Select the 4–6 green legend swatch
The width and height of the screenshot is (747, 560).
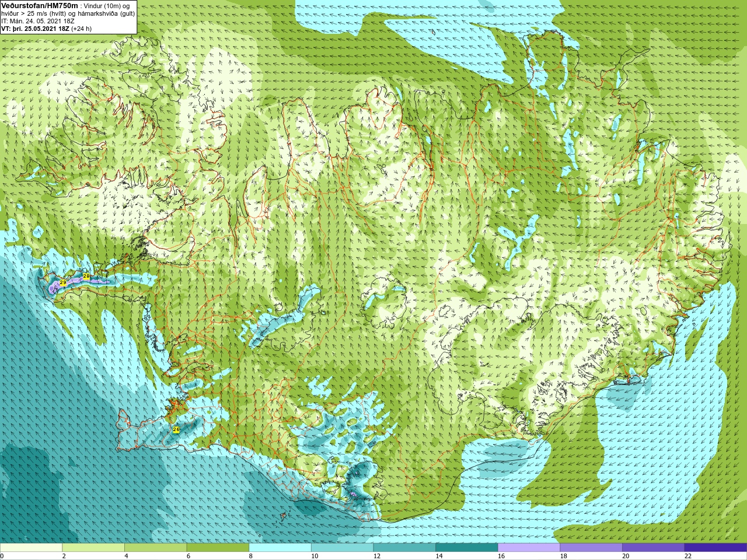pyautogui.click(x=156, y=548)
